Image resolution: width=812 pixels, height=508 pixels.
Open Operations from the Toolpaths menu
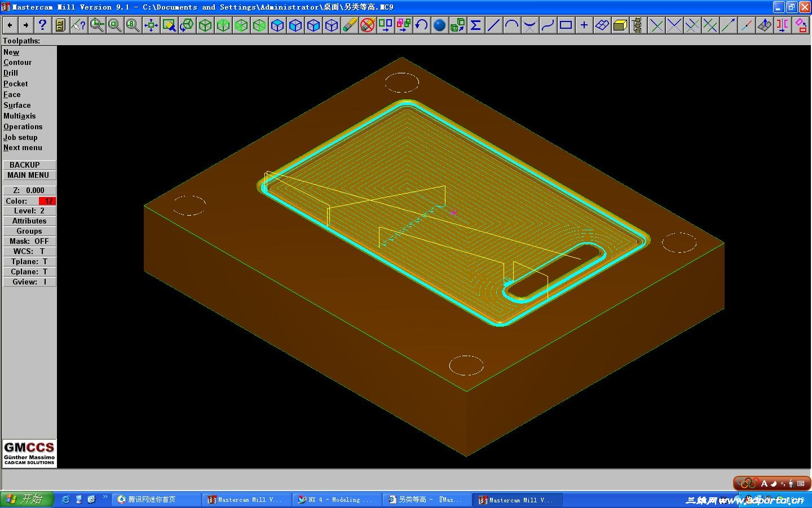coord(23,127)
